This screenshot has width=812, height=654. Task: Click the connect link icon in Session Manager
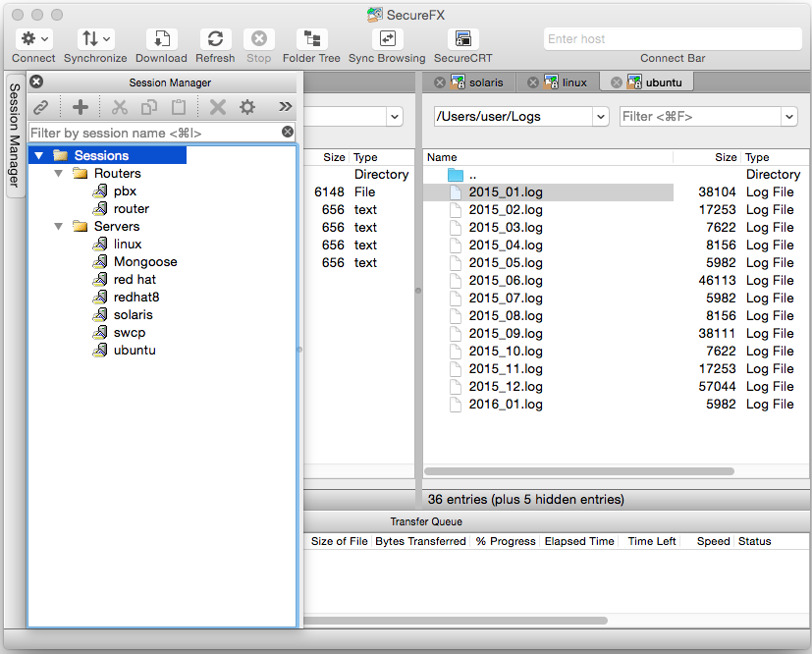[x=41, y=107]
